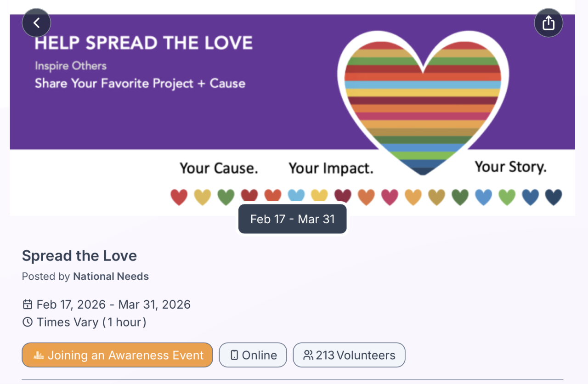This screenshot has width=588, height=384.
Task: Click the Spread the Love event title
Action: (79, 256)
